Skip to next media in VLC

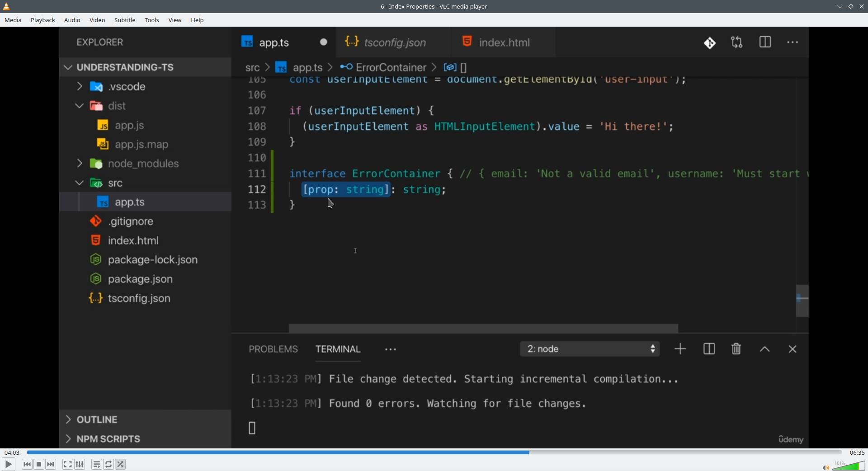tap(51, 464)
